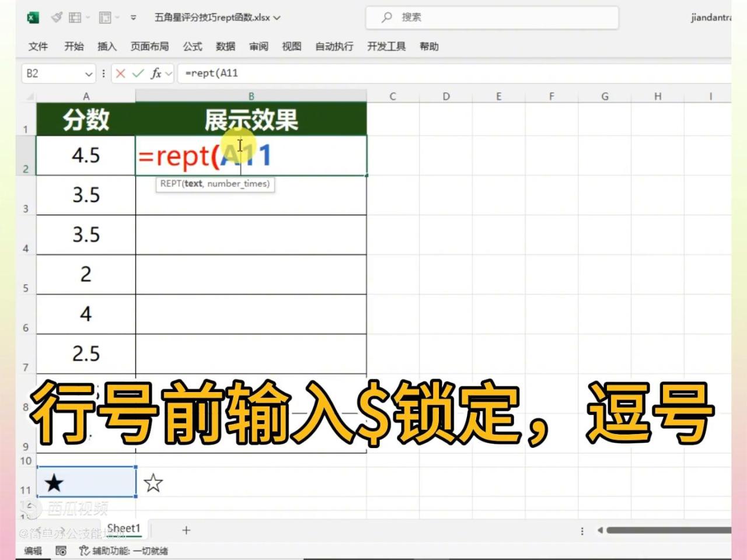This screenshot has height=560, width=747.
Task: Click into the 搜索 search box
Action: pos(492,17)
